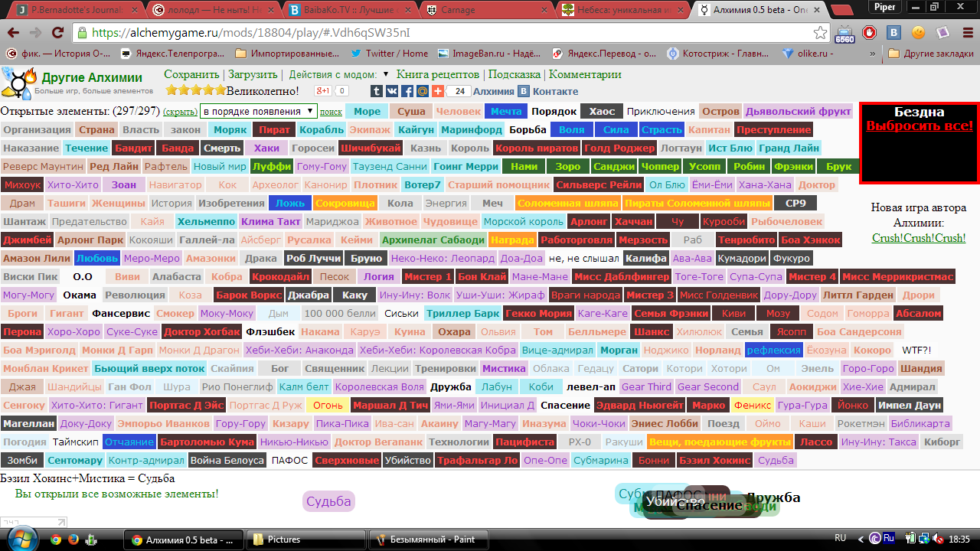Select the Море element tile
The image size is (980, 551).
tap(367, 111)
